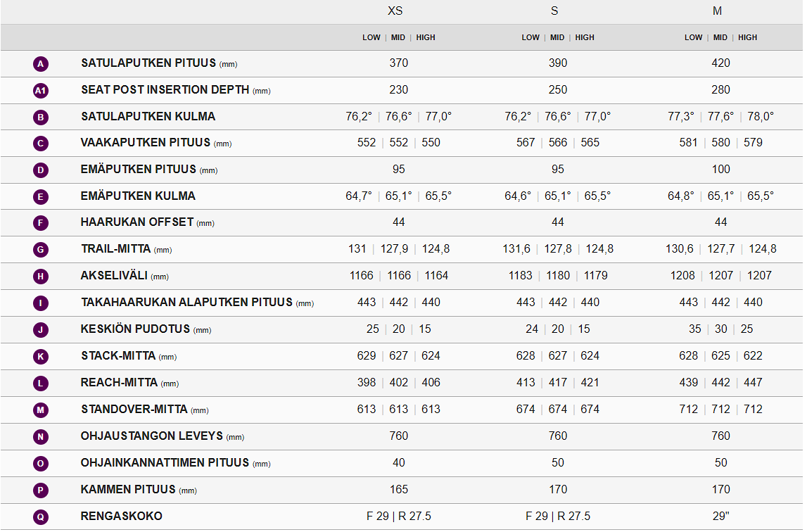Click the N badge for Ohjaustangon leveys
The height and width of the screenshot is (532, 807).
pyautogui.click(x=41, y=437)
